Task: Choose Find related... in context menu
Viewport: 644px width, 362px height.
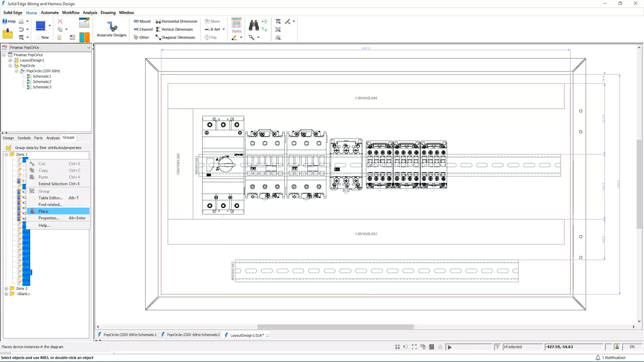Action: [x=58, y=205]
